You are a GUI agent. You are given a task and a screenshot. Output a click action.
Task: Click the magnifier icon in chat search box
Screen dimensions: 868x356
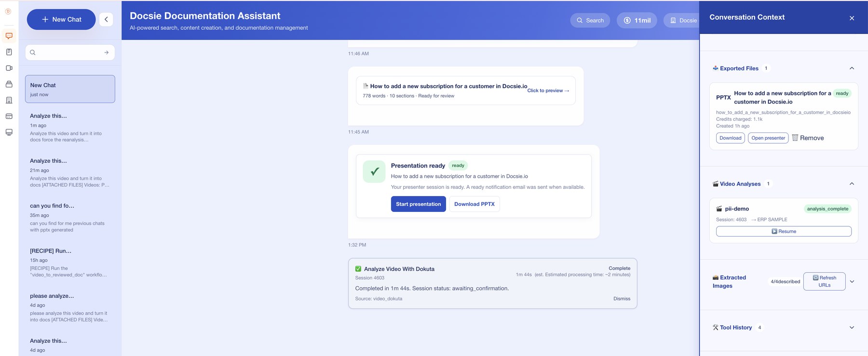33,53
